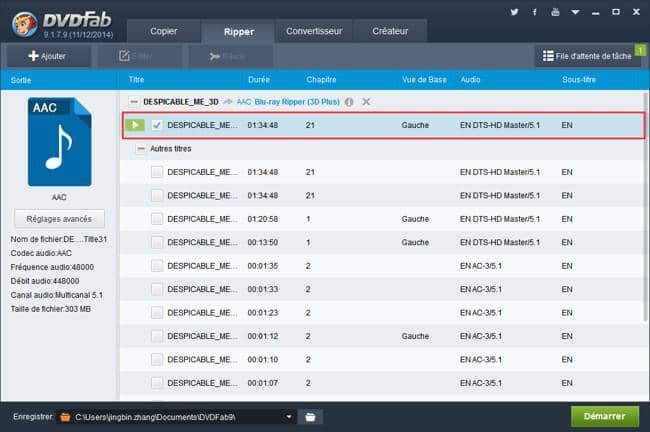Check the title lasting 01:20:58
This screenshot has width=650, height=432.
[x=157, y=218]
